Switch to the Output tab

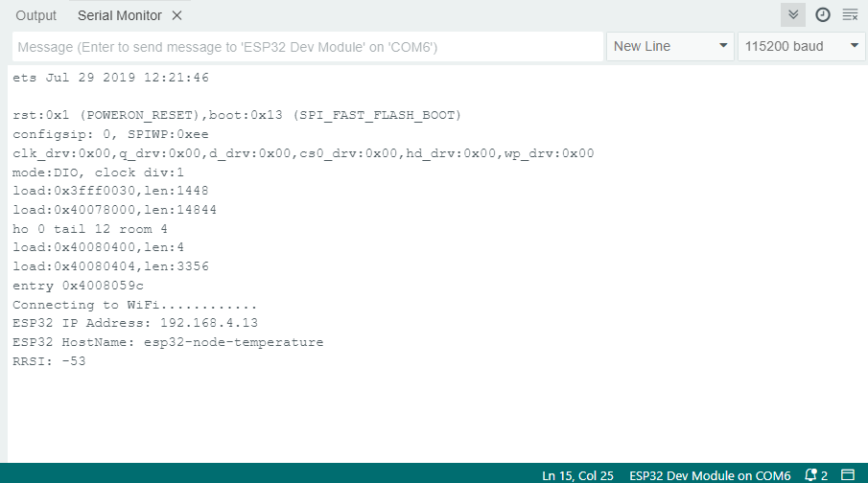point(36,16)
